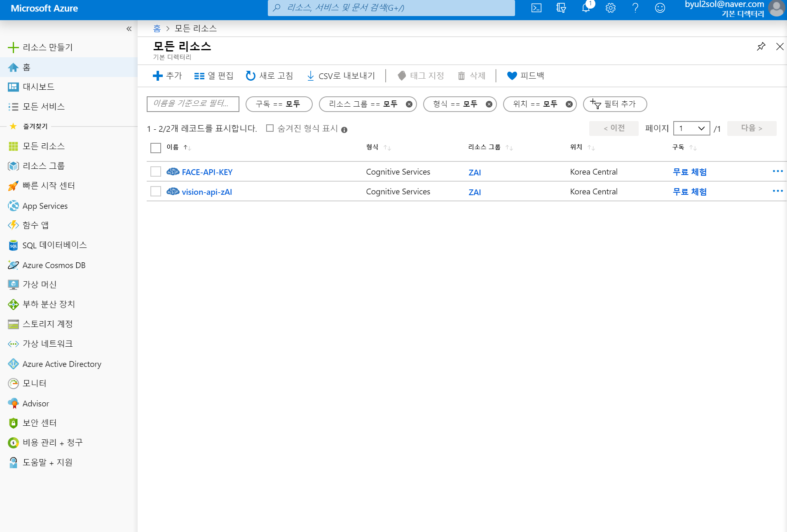This screenshot has width=787, height=532.
Task: Open the notifications bell
Action: pos(586,8)
